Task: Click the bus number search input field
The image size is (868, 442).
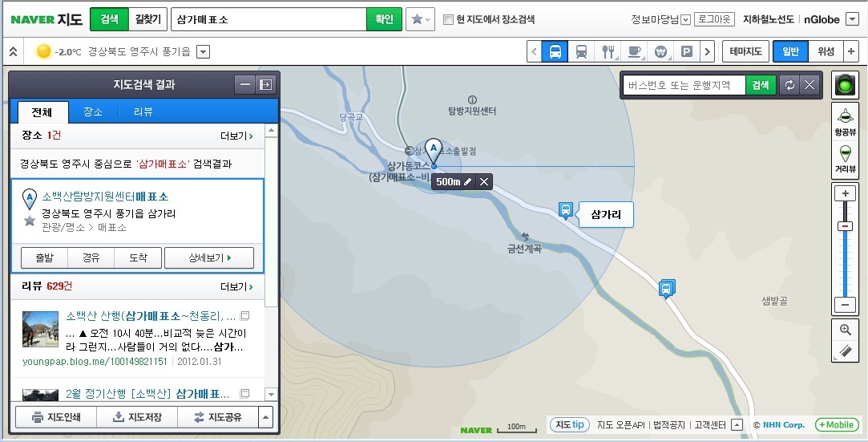Action: pyautogui.click(x=684, y=85)
